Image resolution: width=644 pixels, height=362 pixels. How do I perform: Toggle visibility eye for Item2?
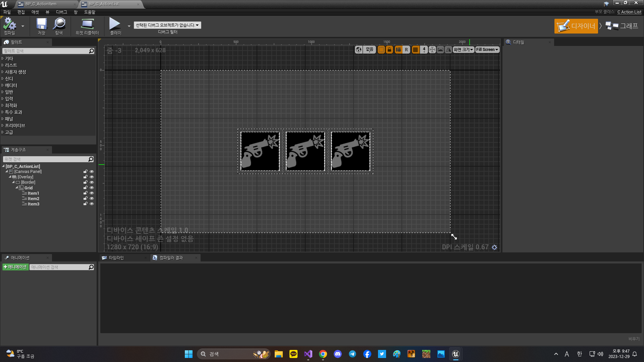[x=92, y=198]
